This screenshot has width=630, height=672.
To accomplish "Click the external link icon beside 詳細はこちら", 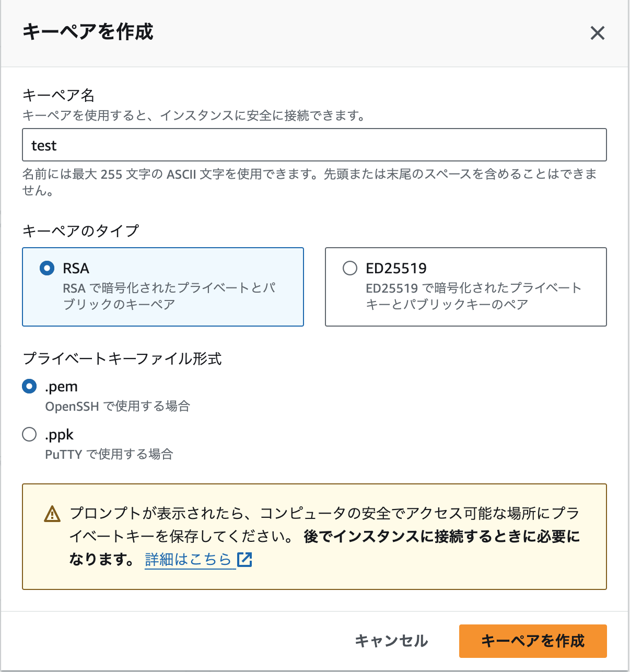I will pyautogui.click(x=244, y=560).
